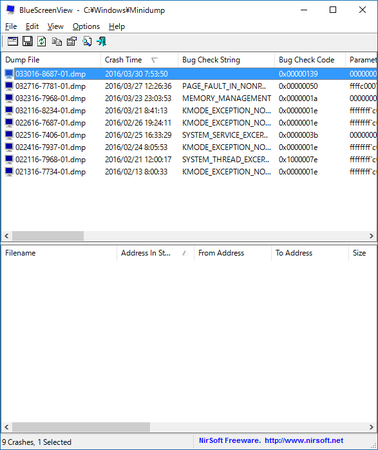Screen dimensions: 378x450
Task: Sort by Bug Check Code column header
Action: coord(310,60)
